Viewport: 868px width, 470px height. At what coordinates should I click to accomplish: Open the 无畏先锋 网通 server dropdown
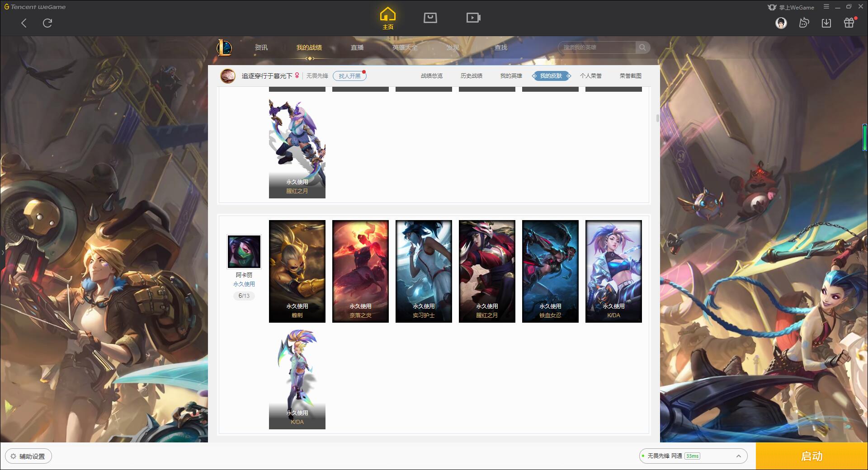693,456
